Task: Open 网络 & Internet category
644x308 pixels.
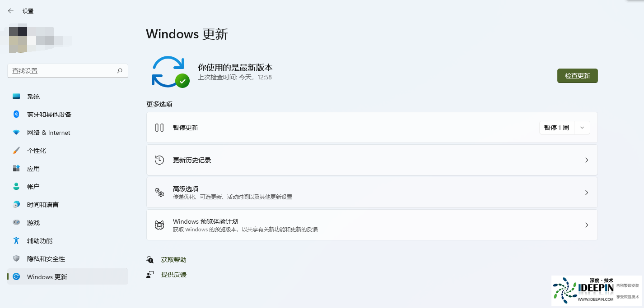Action: click(x=68, y=133)
